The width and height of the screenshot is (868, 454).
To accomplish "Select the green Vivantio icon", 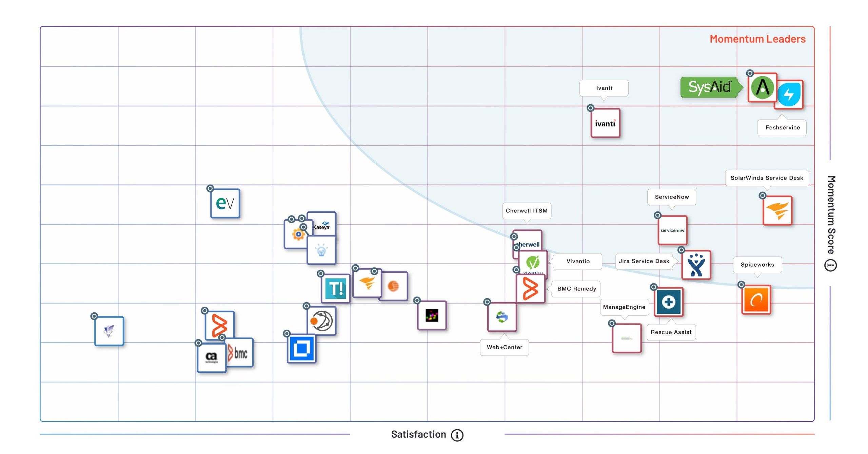I will pyautogui.click(x=532, y=263).
